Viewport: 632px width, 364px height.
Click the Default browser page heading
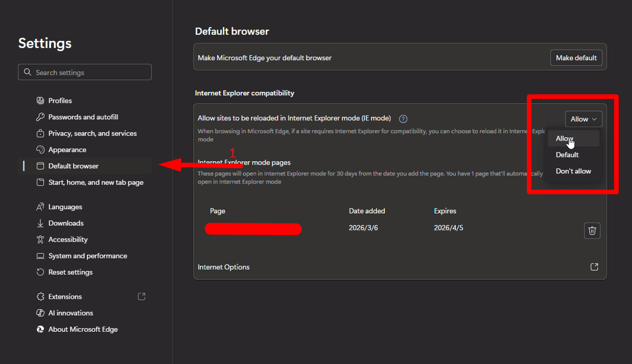(232, 31)
